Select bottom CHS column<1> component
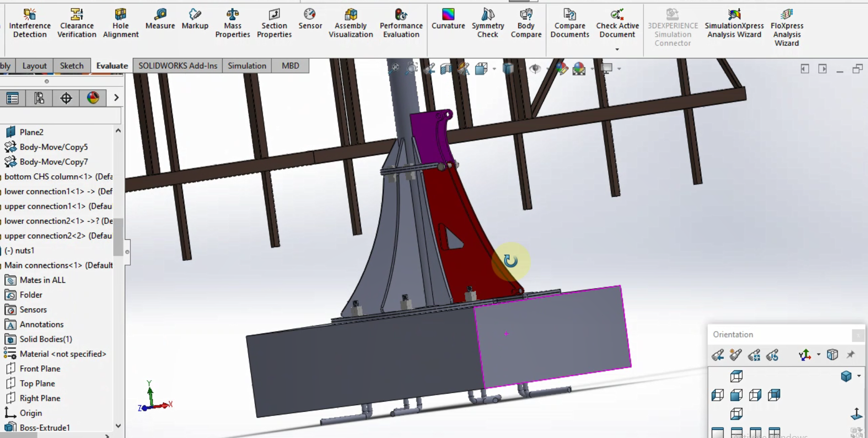Viewport: 868px width, 438px height. [58, 177]
